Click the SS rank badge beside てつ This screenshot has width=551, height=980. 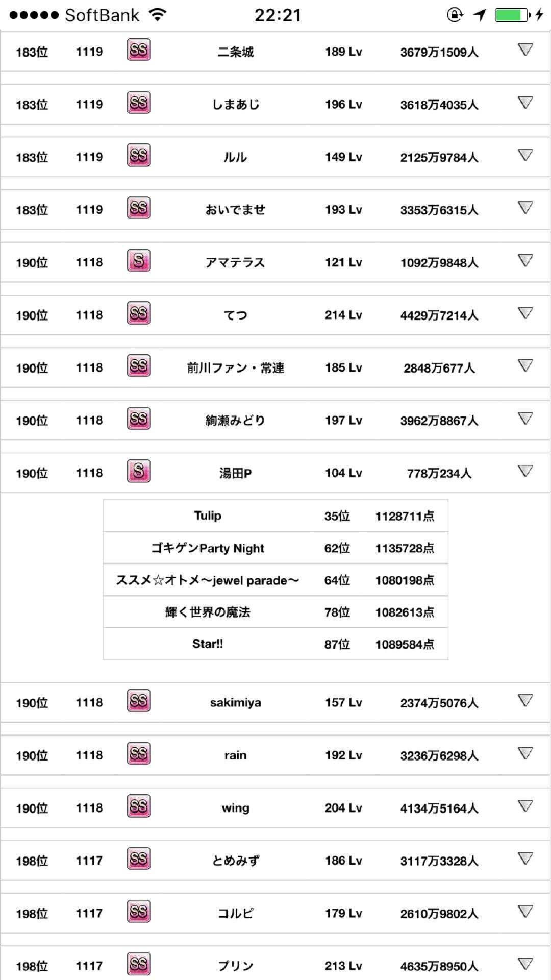click(138, 313)
